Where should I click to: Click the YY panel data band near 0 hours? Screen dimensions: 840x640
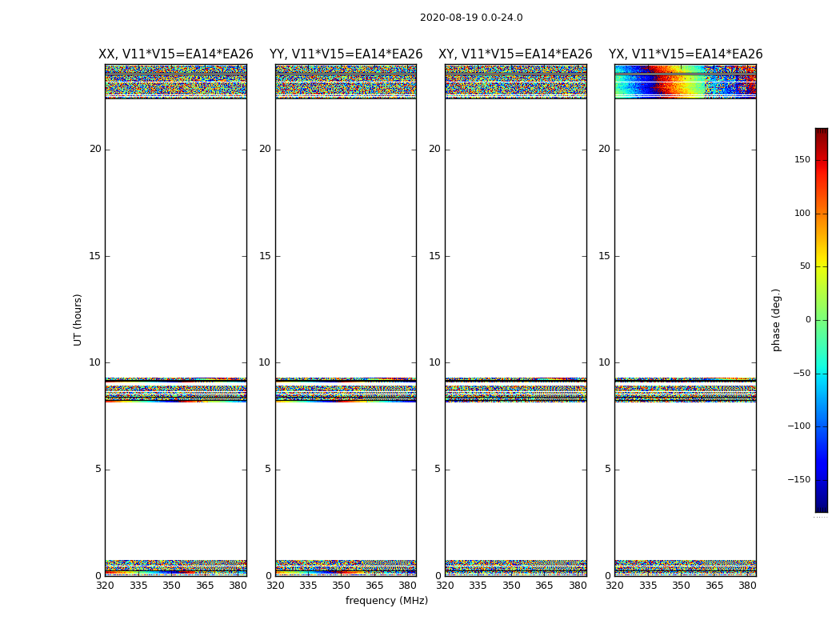pyautogui.click(x=346, y=568)
